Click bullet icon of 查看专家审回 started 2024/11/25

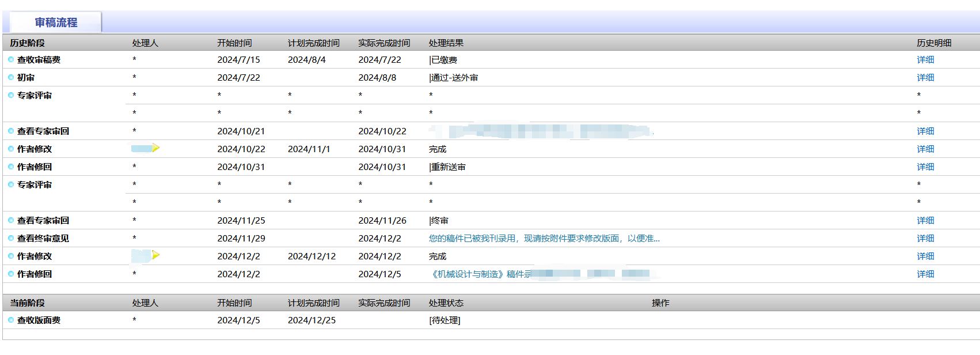point(11,220)
